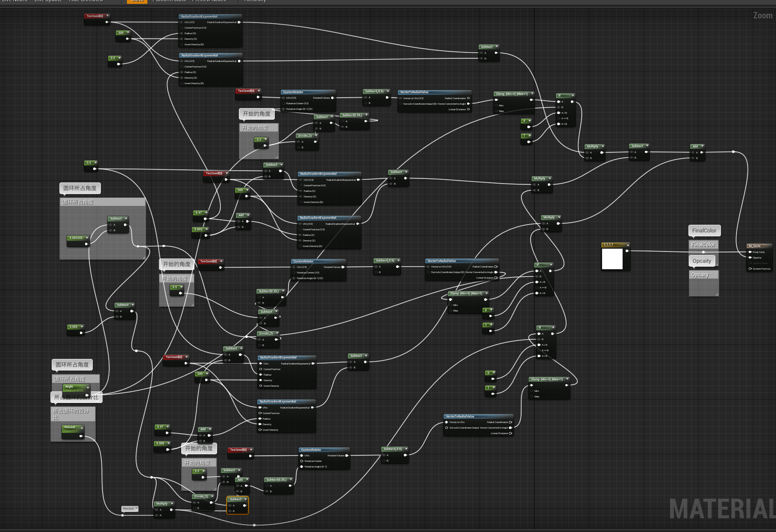Click the 0.005 constant output pin
Viewport: 776px width, 532px height.
pyautogui.click(x=168, y=449)
